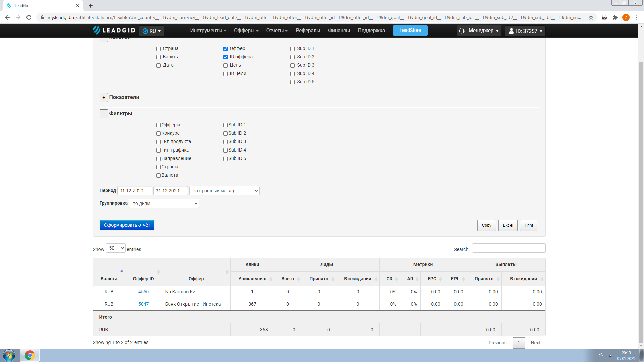Click the Сформировать отчёт button
This screenshot has width=644, height=362.
[x=127, y=225]
